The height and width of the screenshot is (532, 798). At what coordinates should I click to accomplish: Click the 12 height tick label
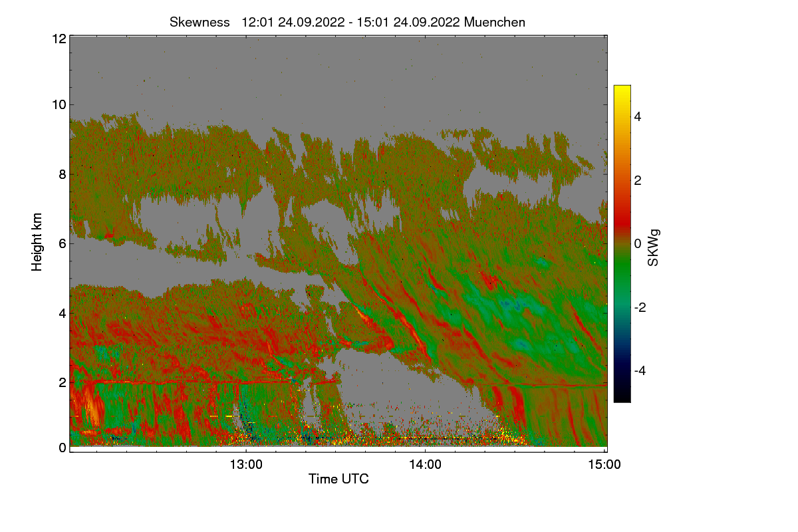[58, 39]
